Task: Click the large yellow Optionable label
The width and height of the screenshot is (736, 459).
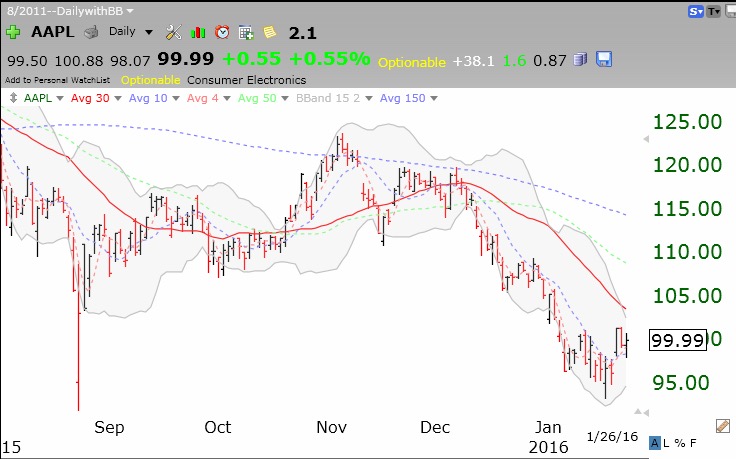Action: 412,62
